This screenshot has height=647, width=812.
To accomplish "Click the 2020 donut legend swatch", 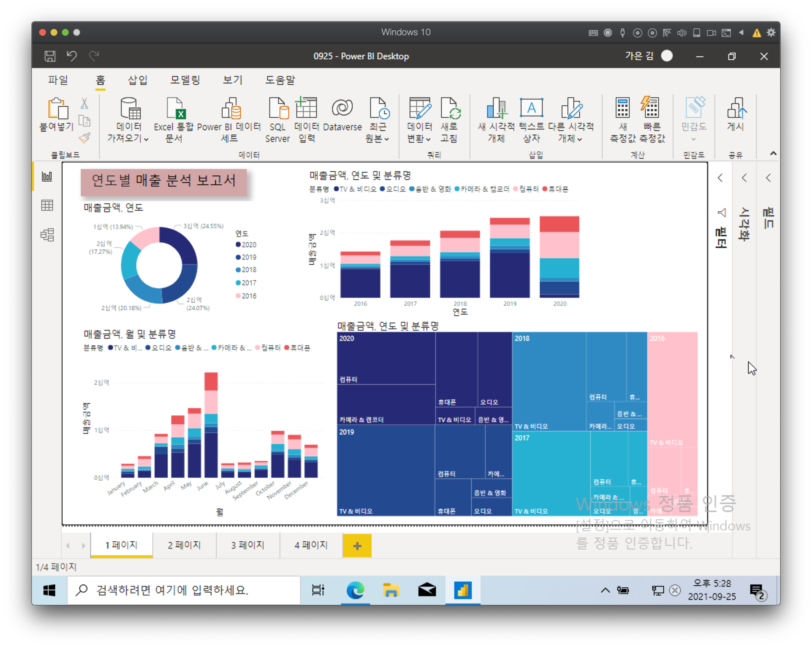I will point(238,245).
